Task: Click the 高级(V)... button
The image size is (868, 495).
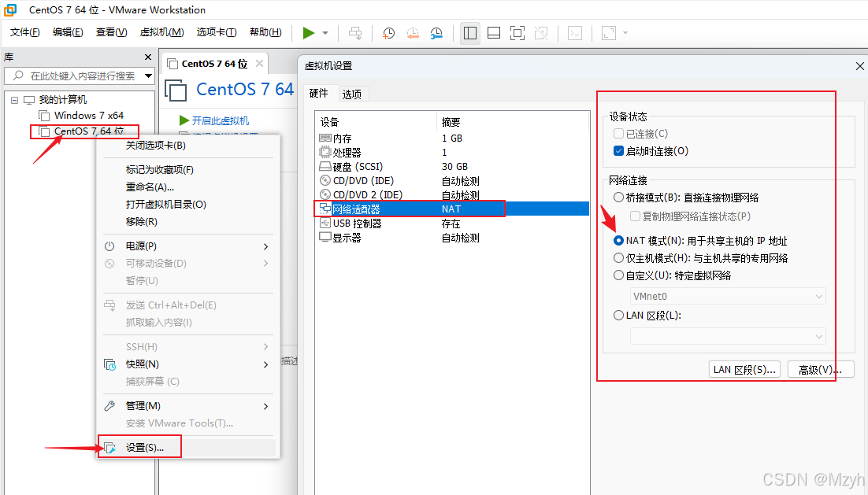Action: coord(821,369)
